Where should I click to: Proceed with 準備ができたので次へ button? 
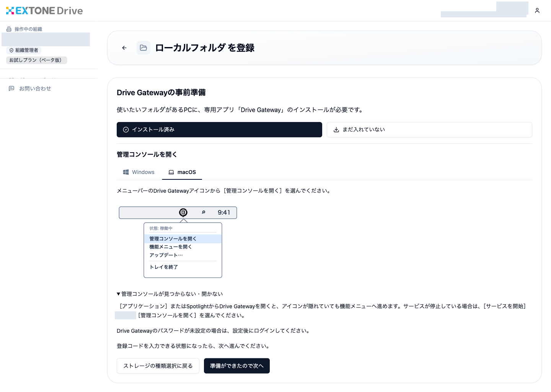(237, 366)
